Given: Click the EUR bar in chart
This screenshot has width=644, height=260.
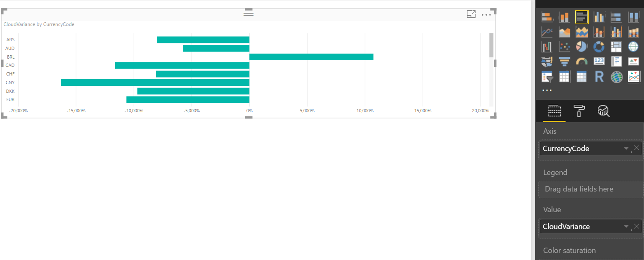Looking at the screenshot, I should coord(188,99).
